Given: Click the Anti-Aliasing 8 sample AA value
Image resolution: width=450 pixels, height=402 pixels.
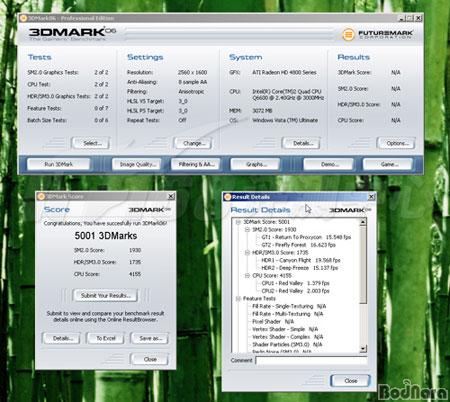Looking at the screenshot, I should coord(192,82).
